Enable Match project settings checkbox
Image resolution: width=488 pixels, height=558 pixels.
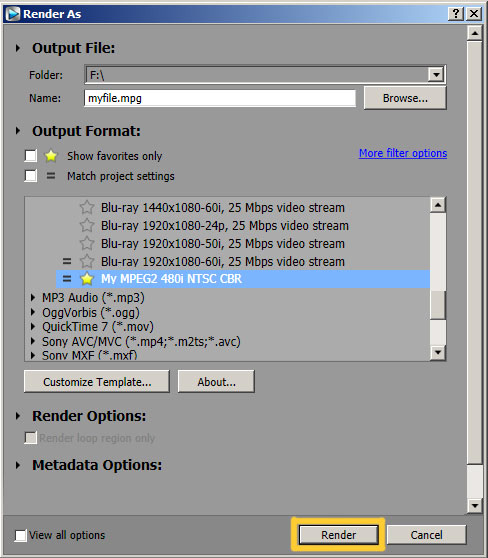click(31, 175)
